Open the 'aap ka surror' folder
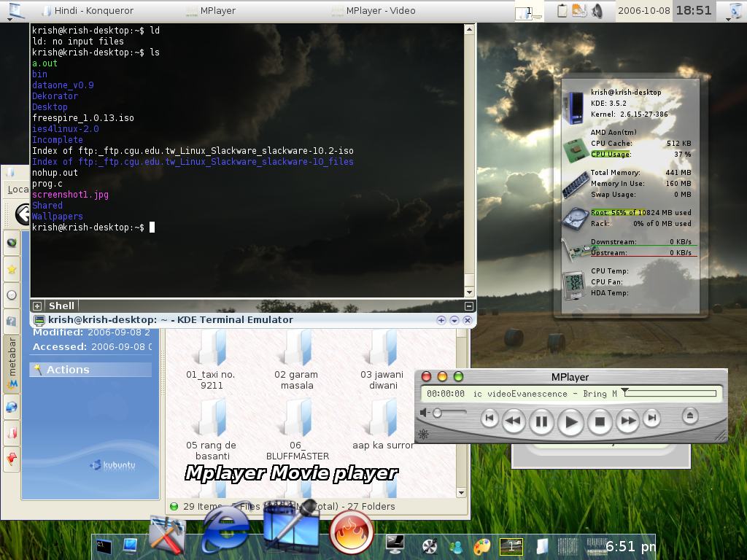Viewport: 747px width, 560px height. pos(382,426)
